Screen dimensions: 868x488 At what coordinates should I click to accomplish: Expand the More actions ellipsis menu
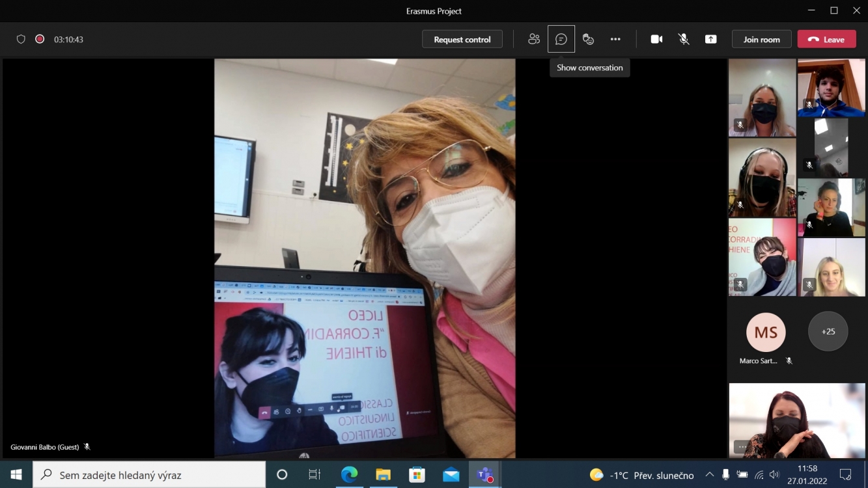(615, 39)
